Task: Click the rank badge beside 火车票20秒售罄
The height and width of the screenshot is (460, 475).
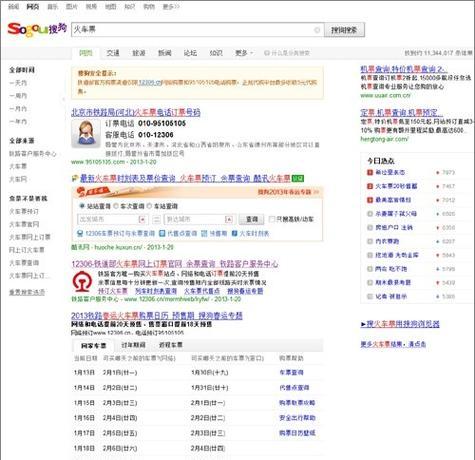Action: 370,186
